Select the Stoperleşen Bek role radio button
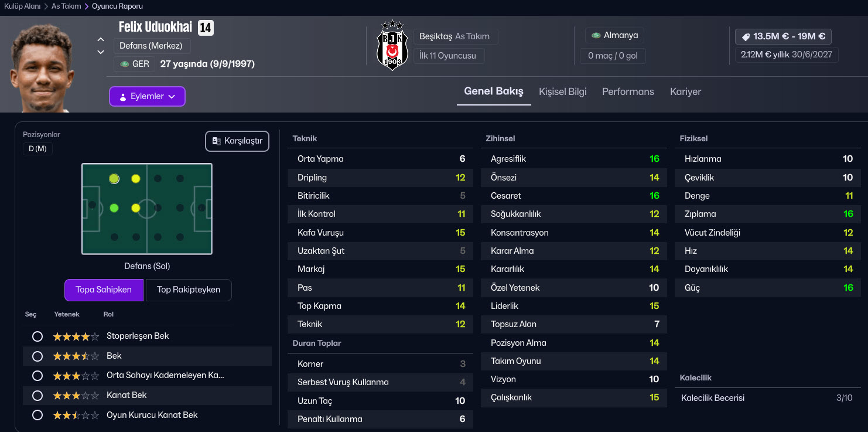The height and width of the screenshot is (432, 868). (37, 336)
